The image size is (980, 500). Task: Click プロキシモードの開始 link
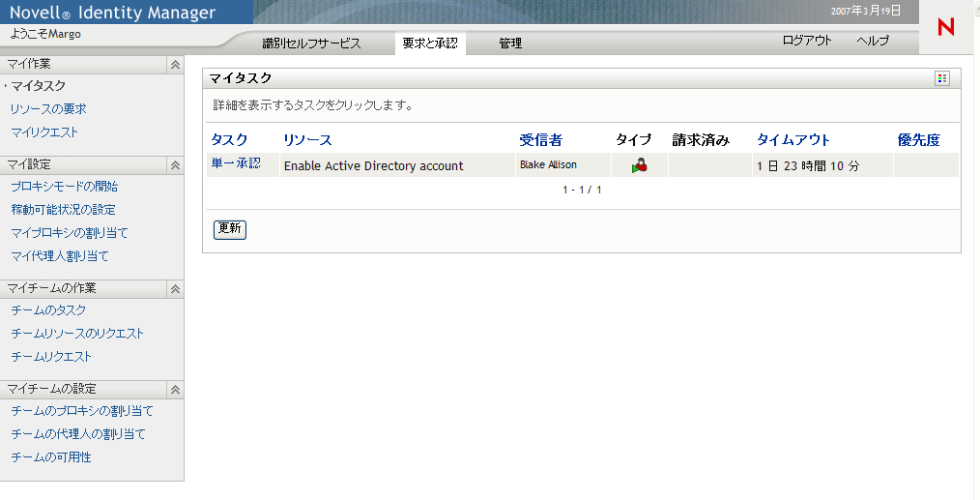point(65,187)
